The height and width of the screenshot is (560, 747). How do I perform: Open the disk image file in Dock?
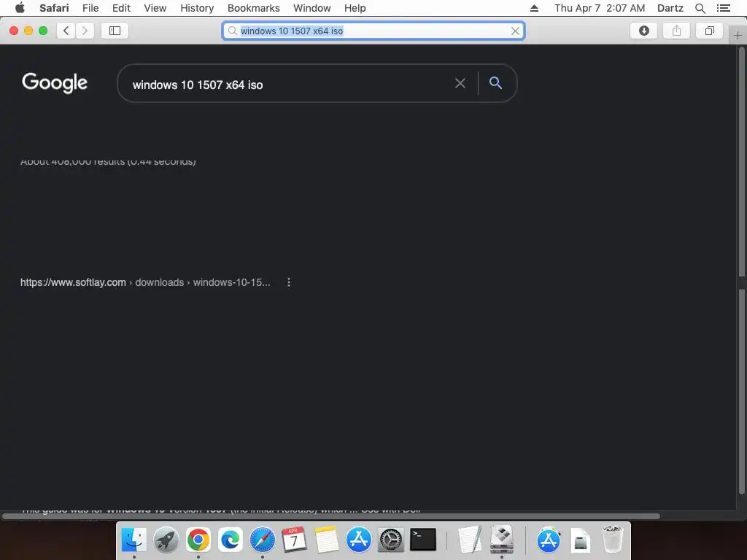pos(580,540)
